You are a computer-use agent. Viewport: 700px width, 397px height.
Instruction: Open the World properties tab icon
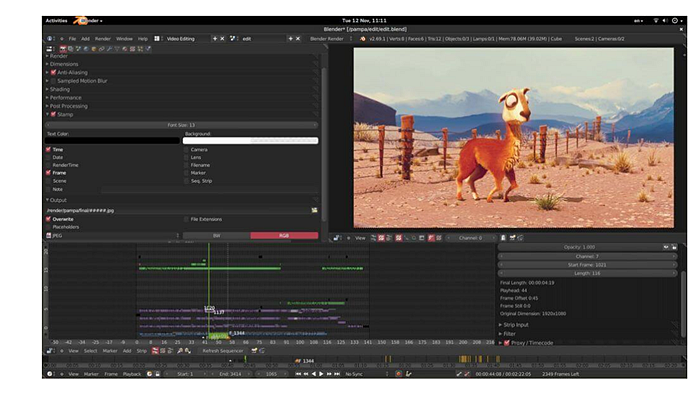(x=86, y=49)
